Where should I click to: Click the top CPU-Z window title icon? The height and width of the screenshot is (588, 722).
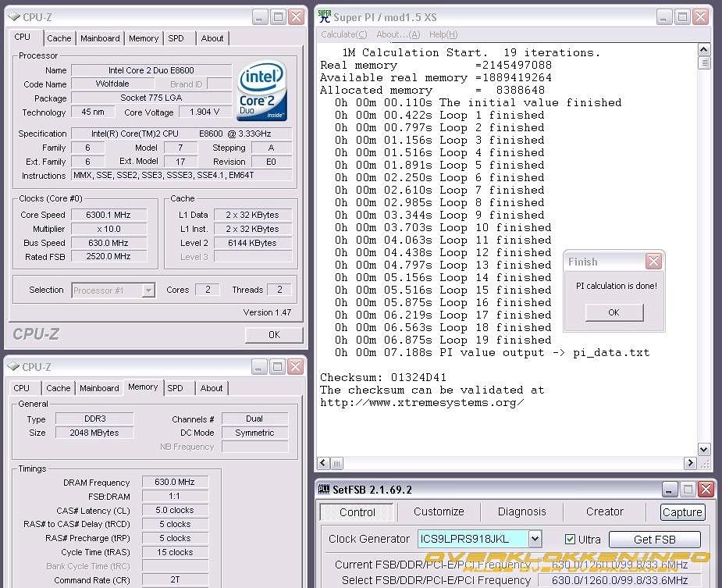pyautogui.click(x=14, y=17)
